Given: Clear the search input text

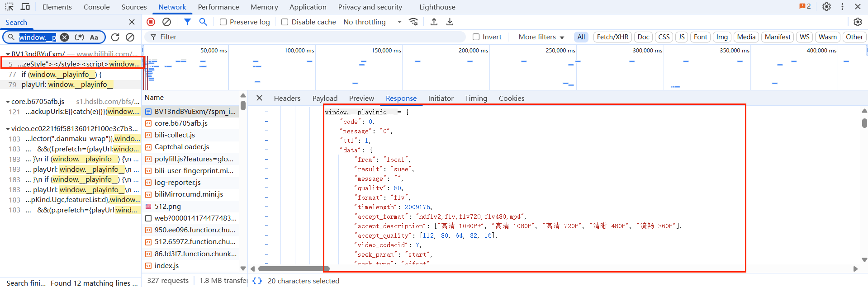Looking at the screenshot, I should coord(65,37).
